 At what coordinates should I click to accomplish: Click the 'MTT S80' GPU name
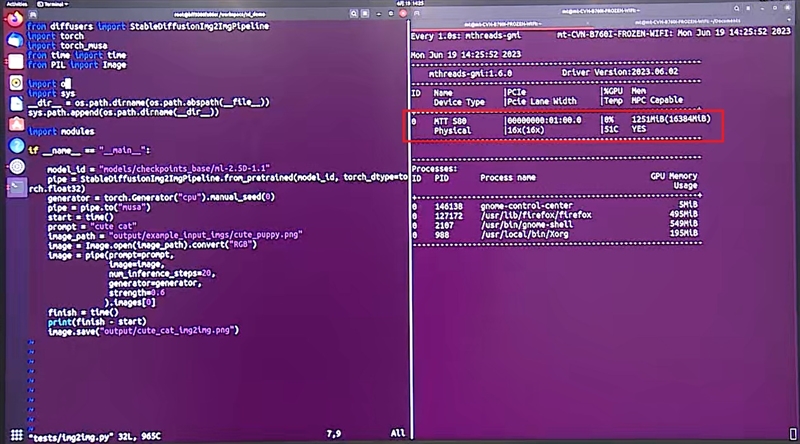pyautogui.click(x=450, y=121)
